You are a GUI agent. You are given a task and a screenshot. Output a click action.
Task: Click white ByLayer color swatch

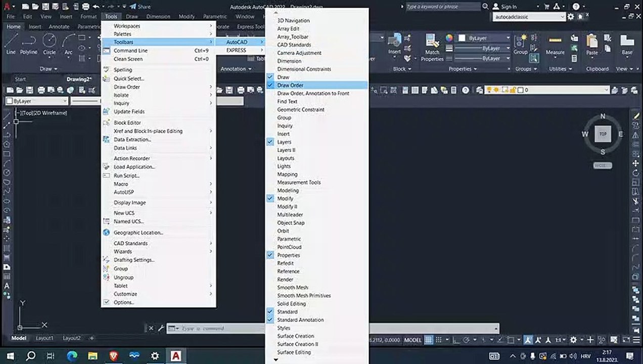[x=462, y=38]
